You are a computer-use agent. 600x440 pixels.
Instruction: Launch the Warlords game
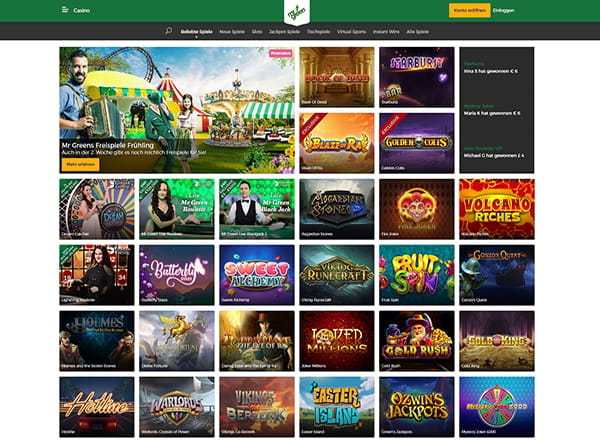[177, 407]
